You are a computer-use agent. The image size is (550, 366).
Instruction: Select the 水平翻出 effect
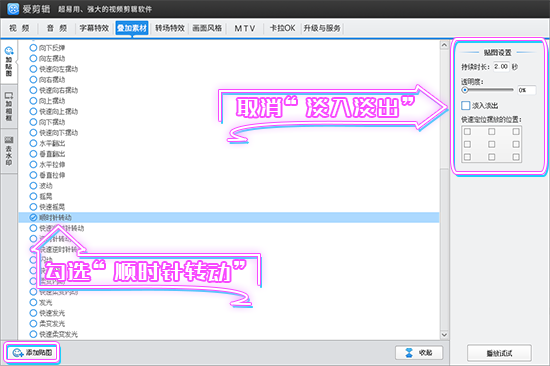click(47, 143)
